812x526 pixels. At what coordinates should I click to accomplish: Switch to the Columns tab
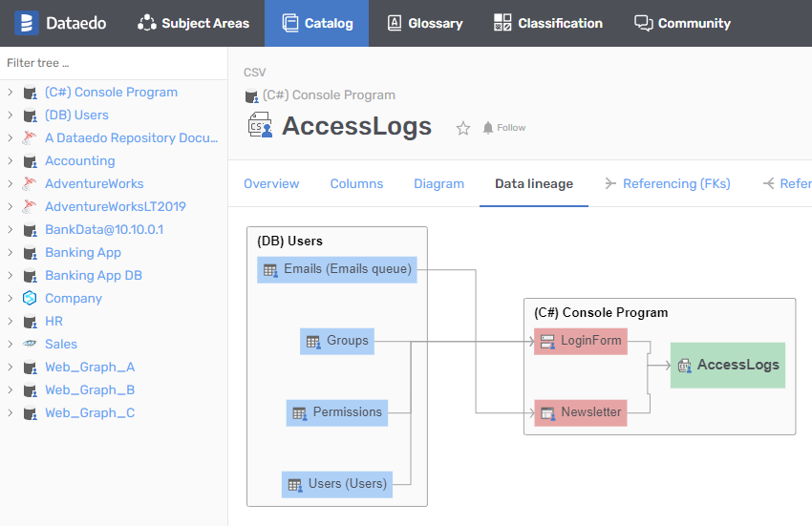356,183
